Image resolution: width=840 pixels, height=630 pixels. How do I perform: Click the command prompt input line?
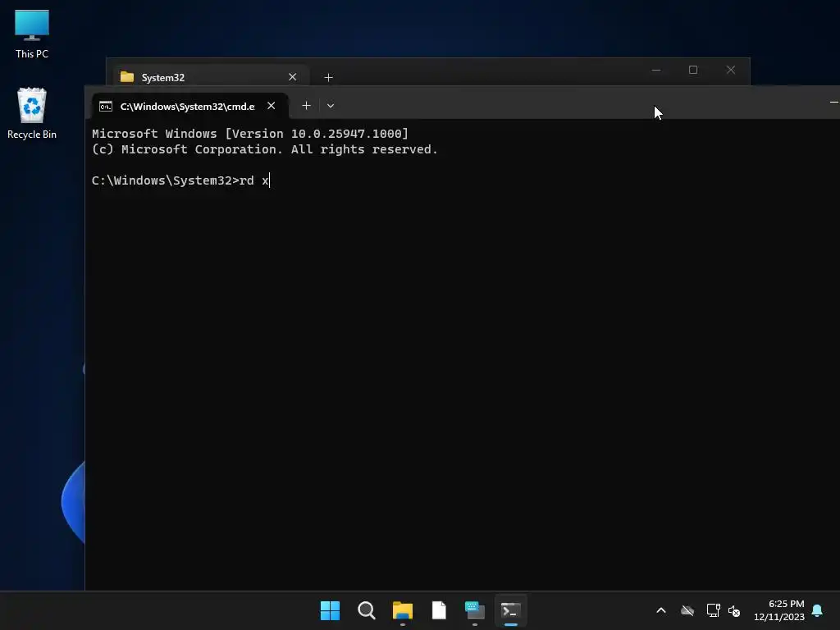(x=181, y=180)
